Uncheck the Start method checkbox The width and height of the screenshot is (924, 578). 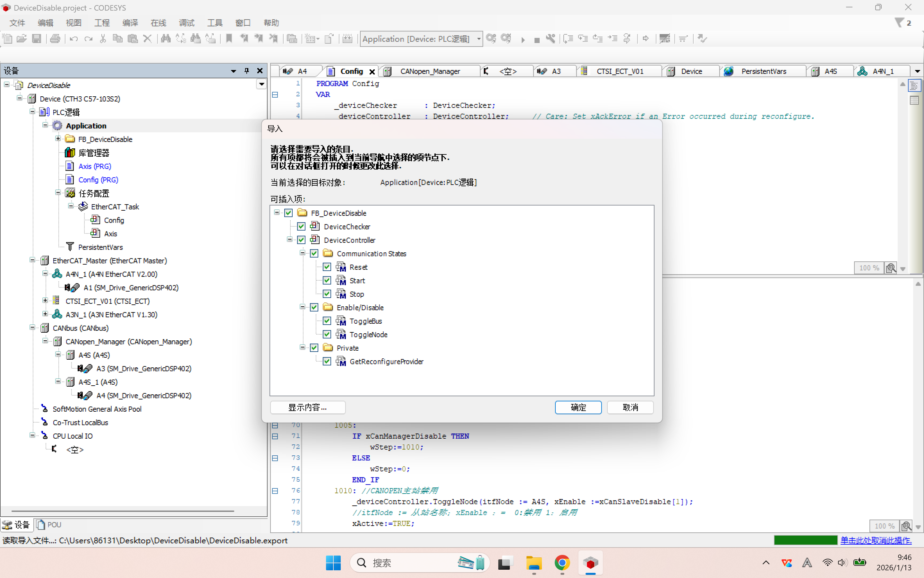pyautogui.click(x=327, y=280)
